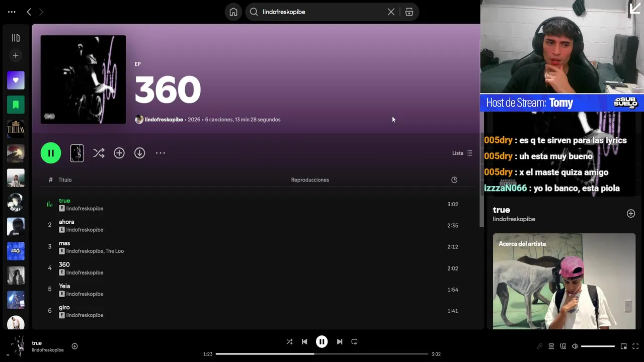Viewport: 644px width, 362px height.
Task: Mute with the speaker volume icon
Action: pyautogui.click(x=575, y=346)
